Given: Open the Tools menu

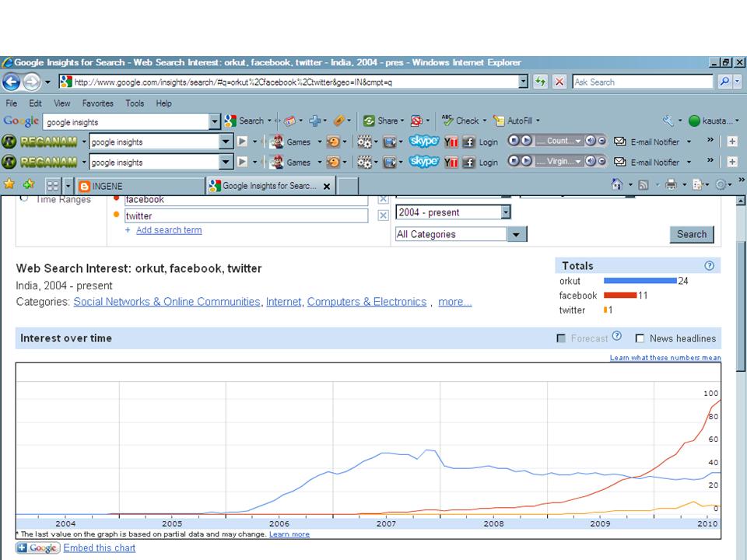Looking at the screenshot, I should pyautogui.click(x=135, y=103).
